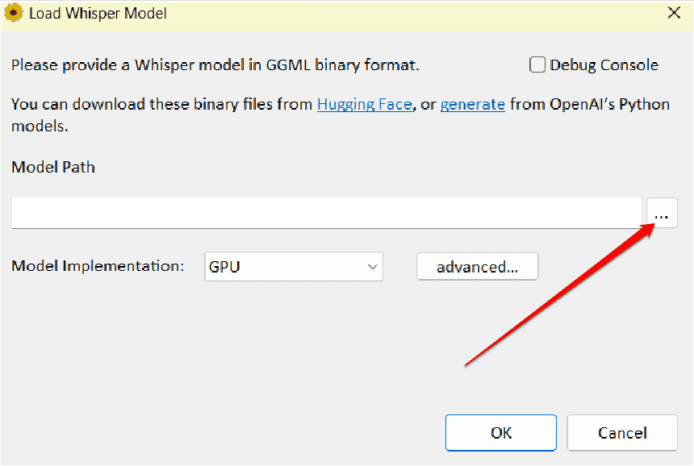Close the Load Whisper Model dialog

coord(674,14)
